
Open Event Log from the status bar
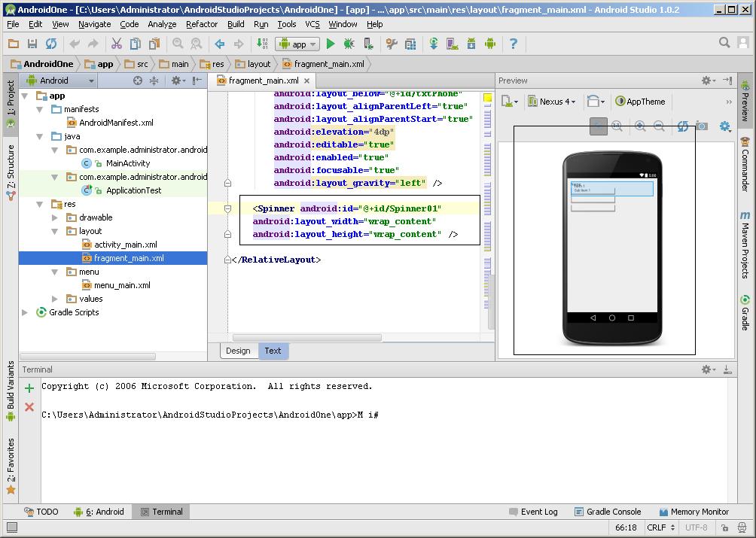532,512
